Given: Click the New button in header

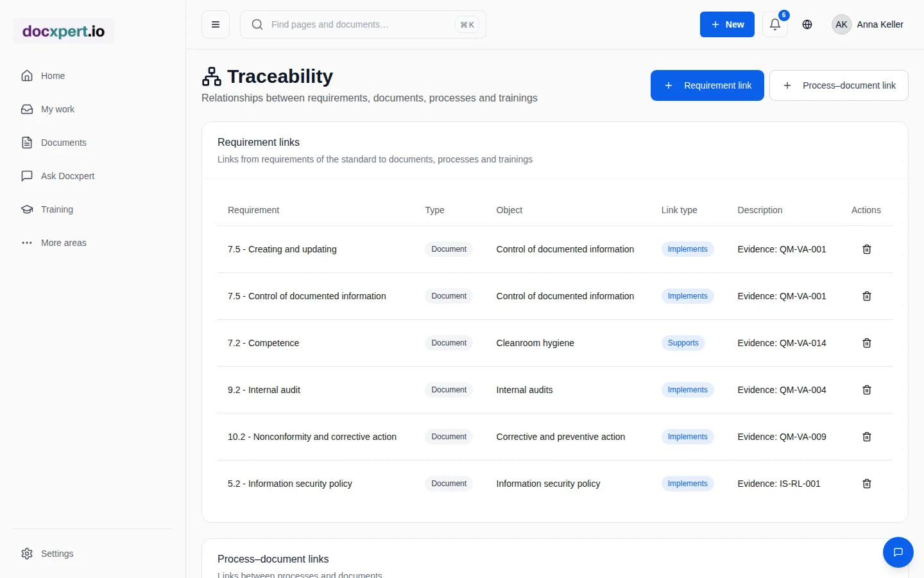Looking at the screenshot, I should coord(727,24).
